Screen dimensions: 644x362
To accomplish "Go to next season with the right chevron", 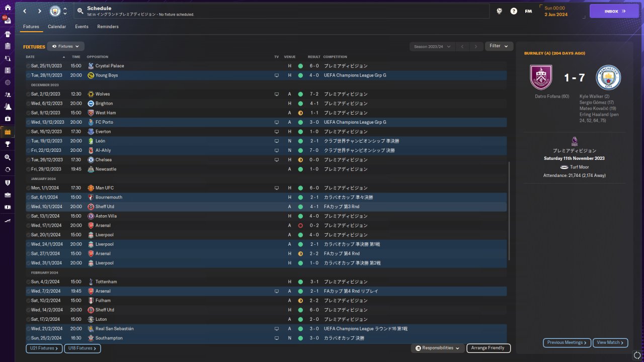I will pyautogui.click(x=476, y=46).
